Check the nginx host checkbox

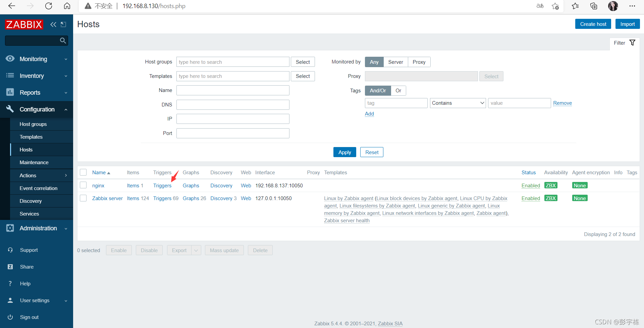click(x=83, y=185)
